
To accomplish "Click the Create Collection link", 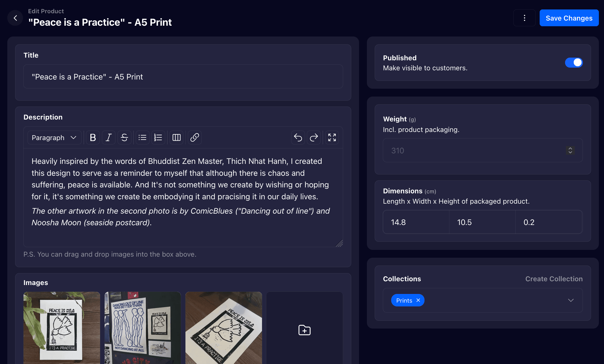I will coord(554,279).
